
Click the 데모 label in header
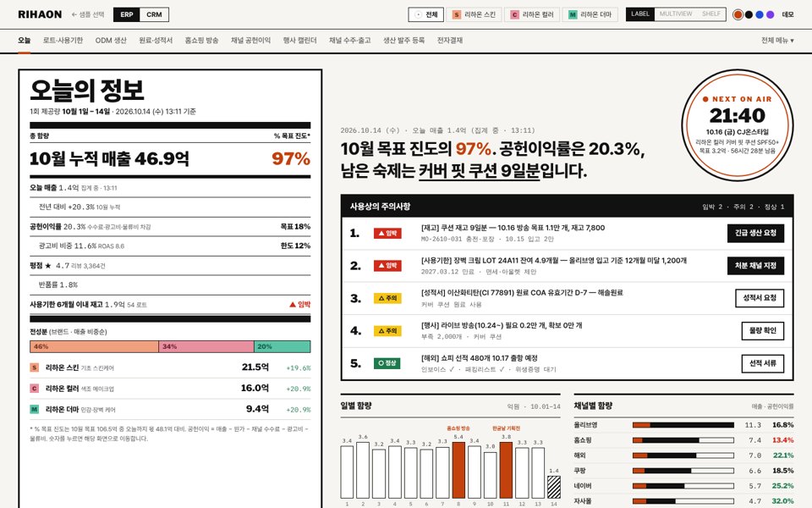pyautogui.click(x=787, y=14)
